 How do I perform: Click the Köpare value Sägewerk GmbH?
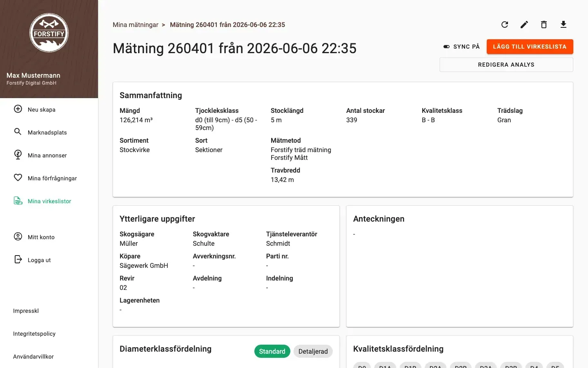pos(144,265)
